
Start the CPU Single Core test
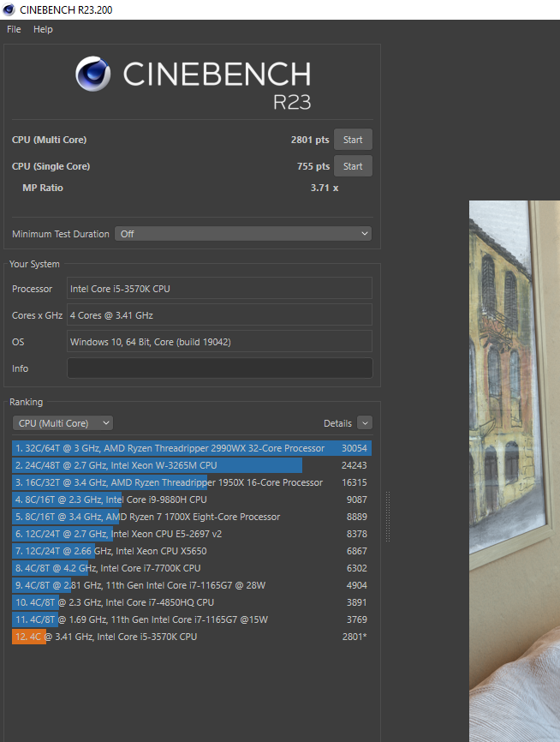(x=353, y=166)
